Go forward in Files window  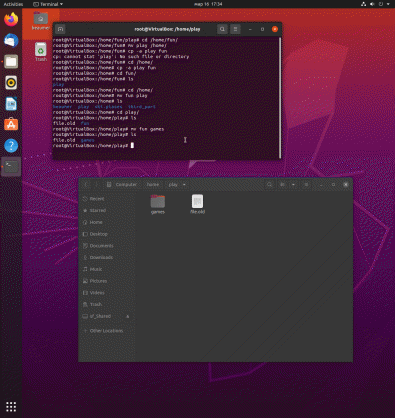click(97, 184)
